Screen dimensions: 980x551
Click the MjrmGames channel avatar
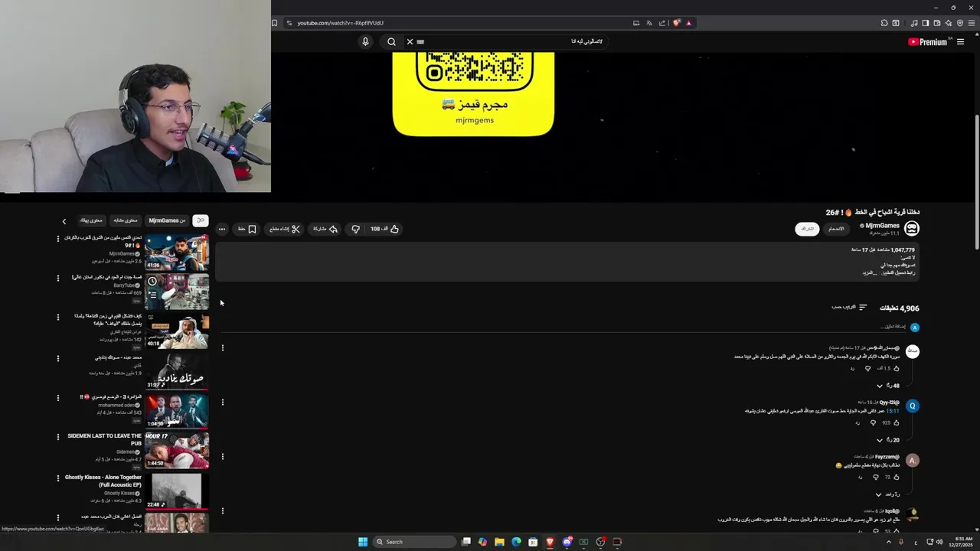912,228
